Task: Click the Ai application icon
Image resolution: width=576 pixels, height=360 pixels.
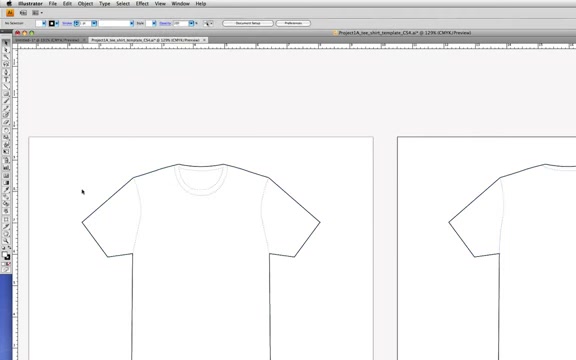Action: point(10,13)
